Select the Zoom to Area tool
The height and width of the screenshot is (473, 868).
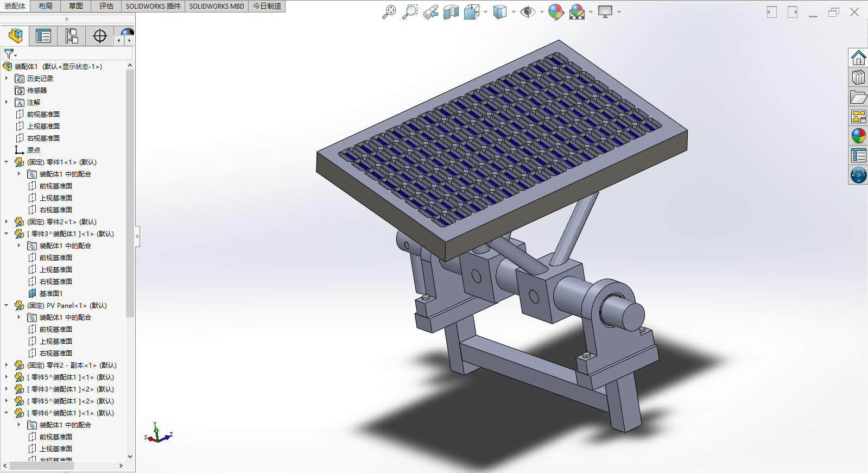pos(410,12)
